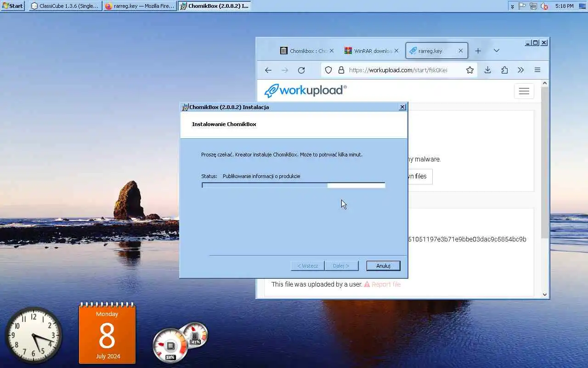
Task: Reload the workupload page
Action: tap(301, 70)
